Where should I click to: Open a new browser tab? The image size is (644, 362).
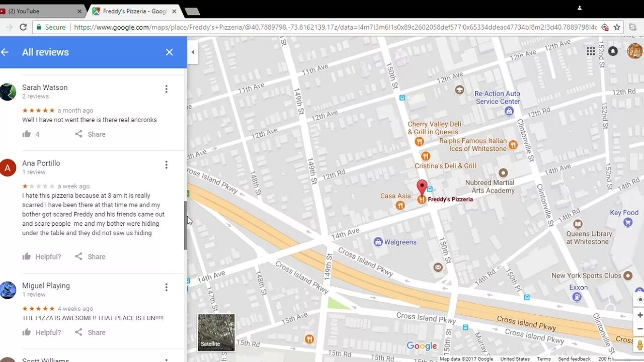[x=192, y=11]
